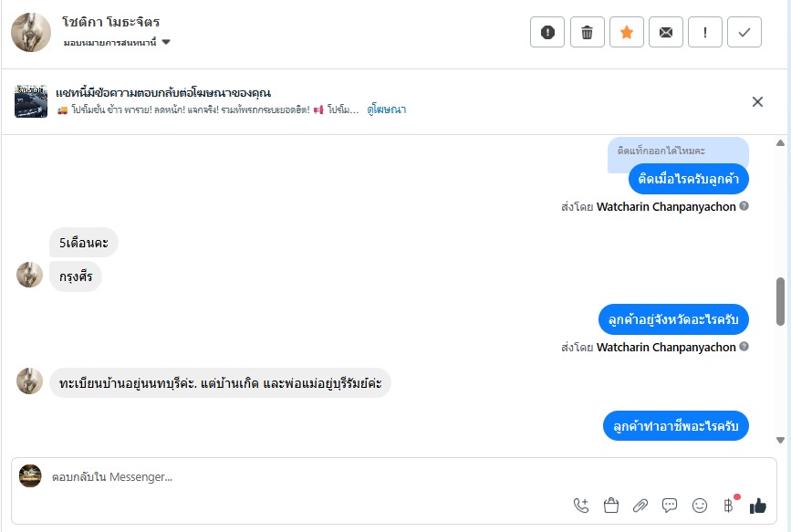Open the ad thumbnail image in banner
The height and width of the screenshot is (532, 791).
[x=31, y=101]
